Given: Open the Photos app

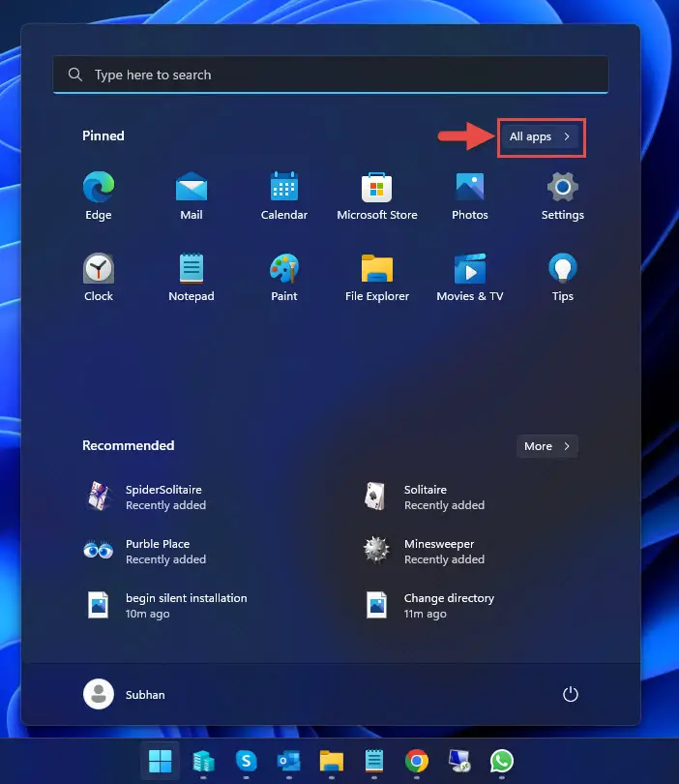Looking at the screenshot, I should coord(470,196).
